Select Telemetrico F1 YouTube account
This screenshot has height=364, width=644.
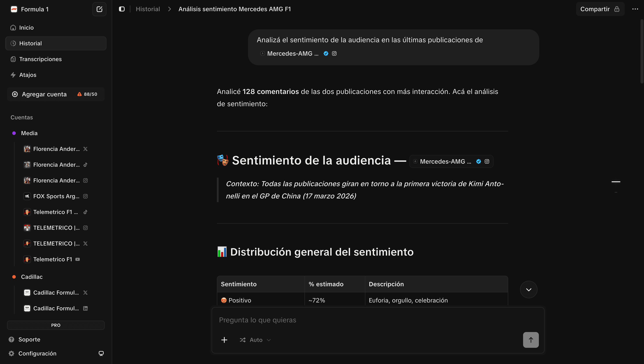pos(52,259)
